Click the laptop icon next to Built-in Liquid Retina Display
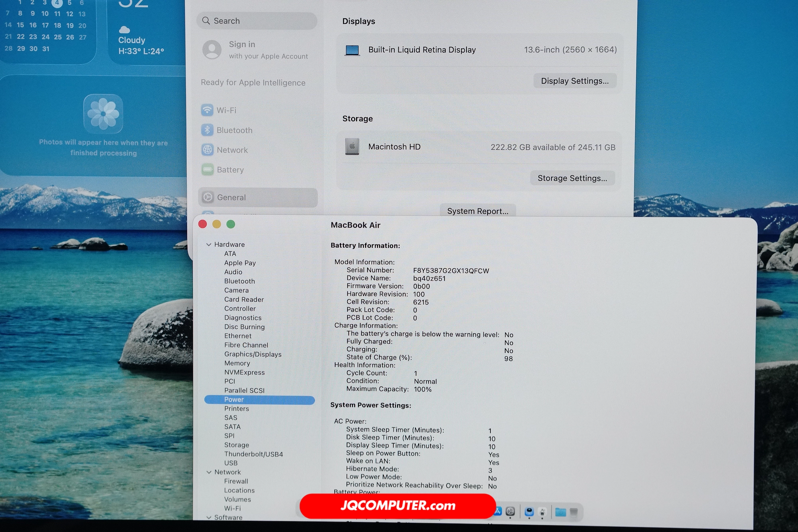 pyautogui.click(x=352, y=49)
